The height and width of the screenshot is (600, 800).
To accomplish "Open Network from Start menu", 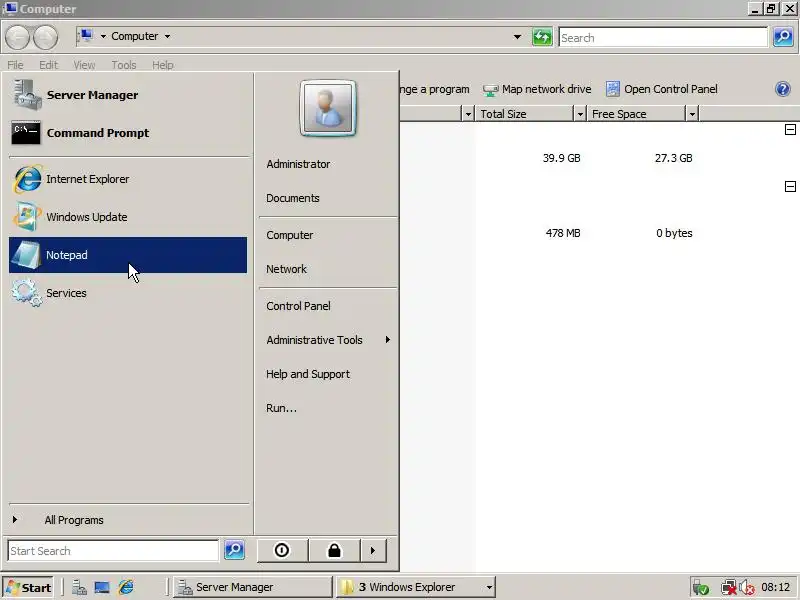I will [x=286, y=269].
